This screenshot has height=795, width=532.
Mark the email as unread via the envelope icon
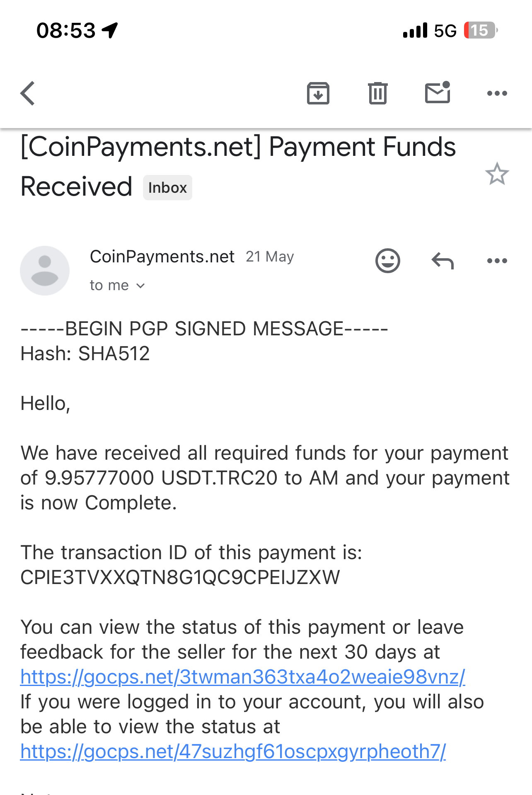438,92
